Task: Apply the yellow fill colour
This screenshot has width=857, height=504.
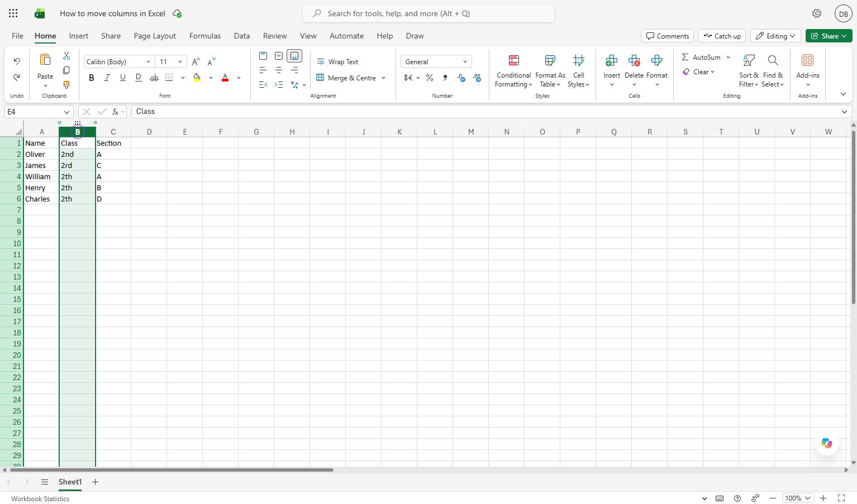Action: point(197,78)
